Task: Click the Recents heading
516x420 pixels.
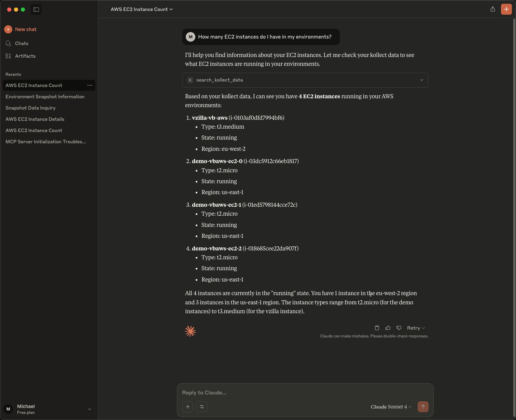Action: pos(13,74)
